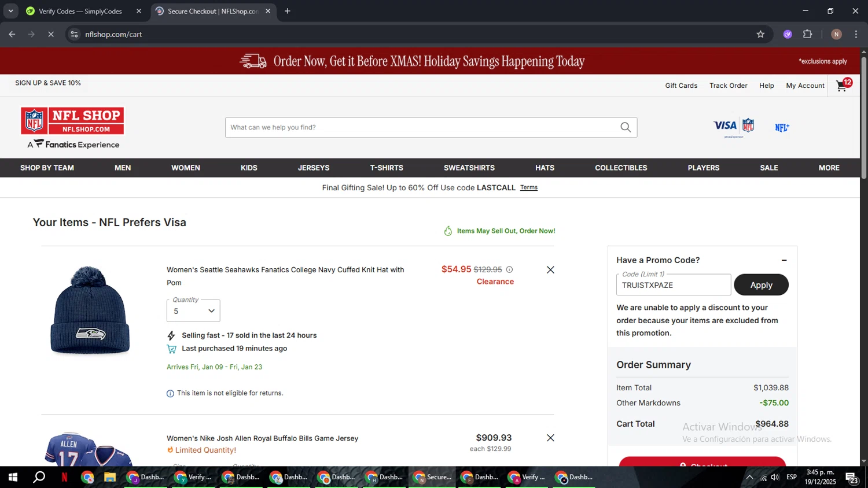View site information icon in the address bar
This screenshot has width=868, height=488.
74,34
